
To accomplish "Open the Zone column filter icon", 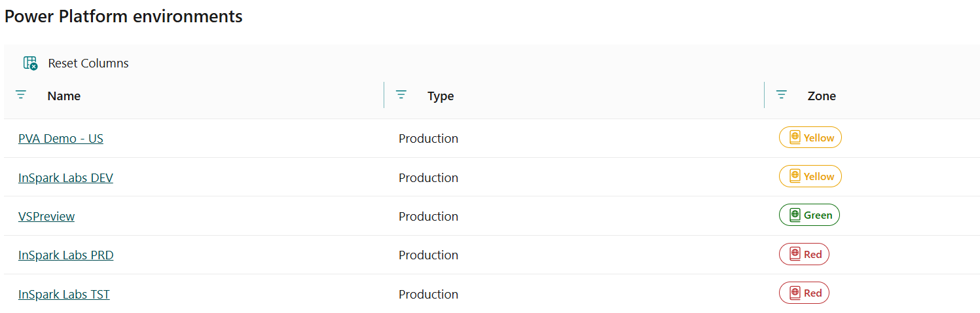I will 781,95.
